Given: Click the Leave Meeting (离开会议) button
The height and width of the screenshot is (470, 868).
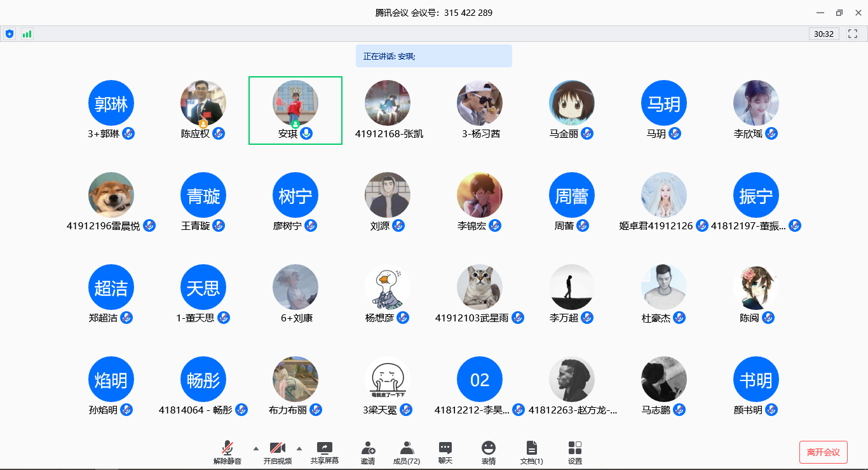Looking at the screenshot, I should click(823, 452).
